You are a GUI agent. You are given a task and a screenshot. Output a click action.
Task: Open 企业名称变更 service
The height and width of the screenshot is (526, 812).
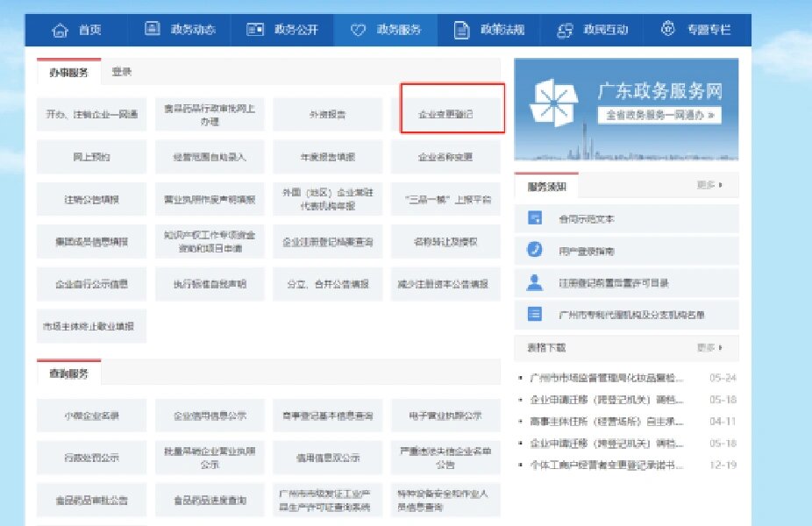coord(445,157)
